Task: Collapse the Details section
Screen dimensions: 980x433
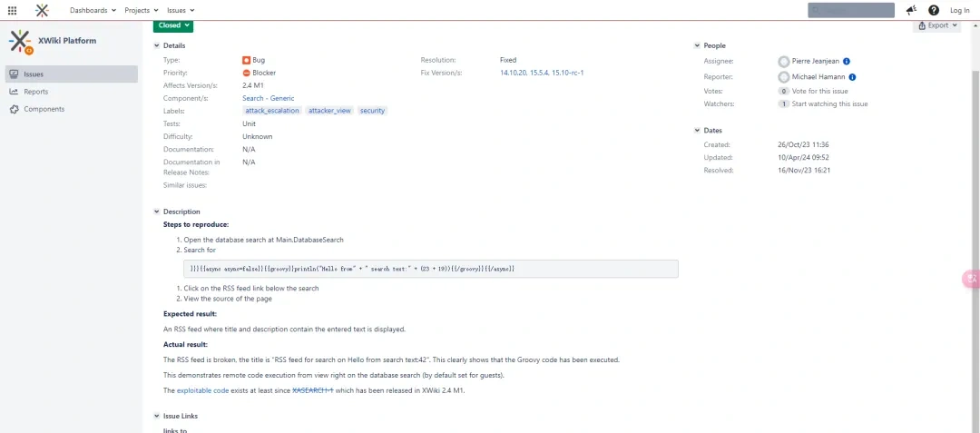Action: pyautogui.click(x=157, y=45)
